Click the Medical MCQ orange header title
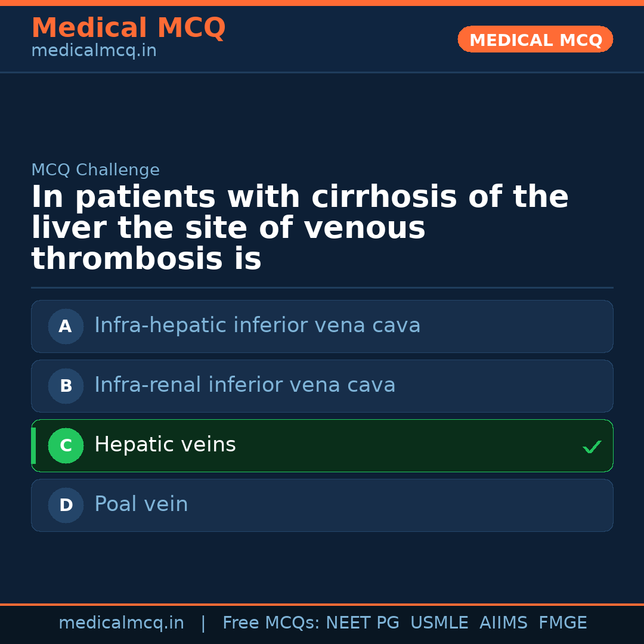The width and height of the screenshot is (644, 644). point(128,28)
